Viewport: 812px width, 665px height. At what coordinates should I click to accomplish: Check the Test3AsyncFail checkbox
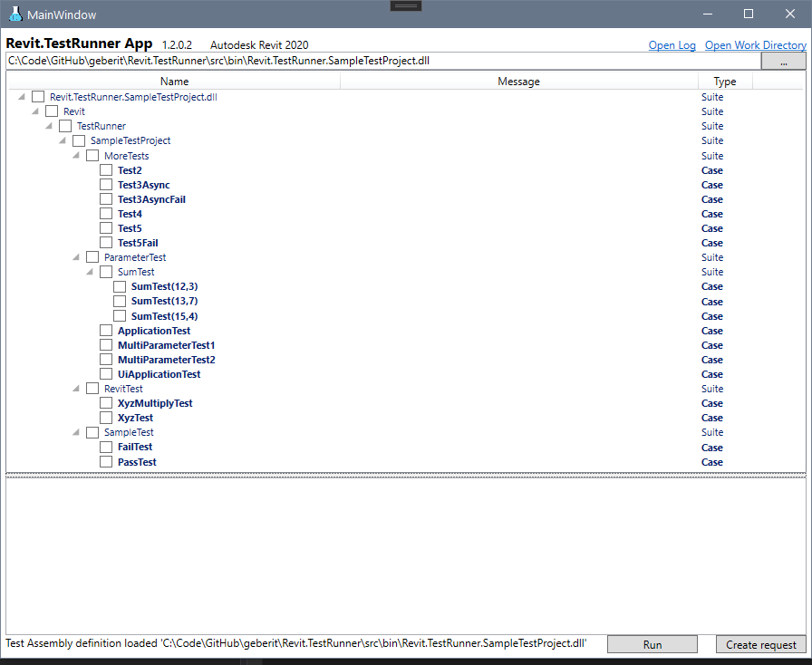tap(106, 199)
